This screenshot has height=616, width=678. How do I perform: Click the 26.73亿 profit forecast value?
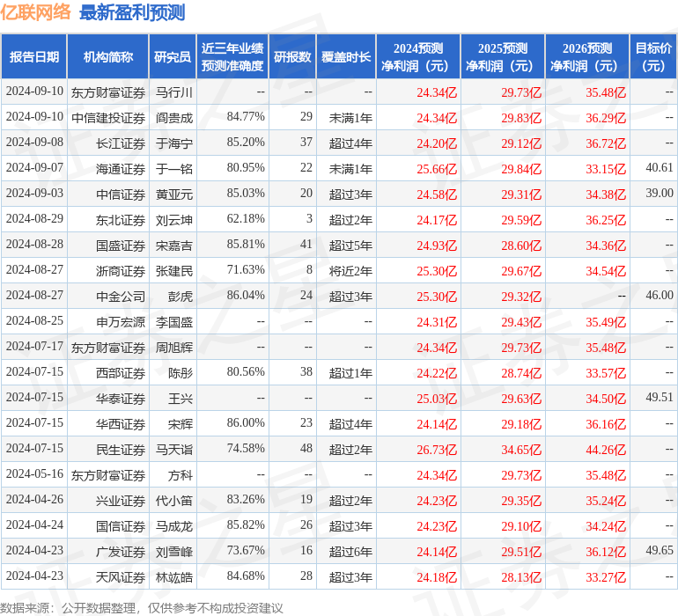point(437,450)
